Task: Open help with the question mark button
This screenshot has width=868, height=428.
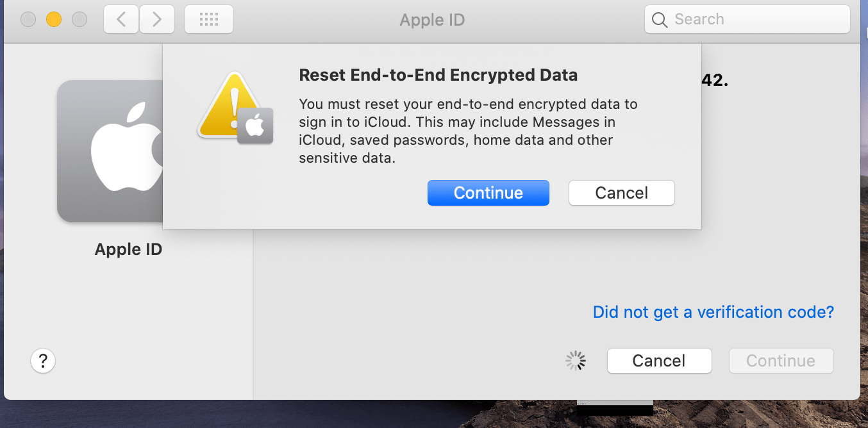Action: 43,361
